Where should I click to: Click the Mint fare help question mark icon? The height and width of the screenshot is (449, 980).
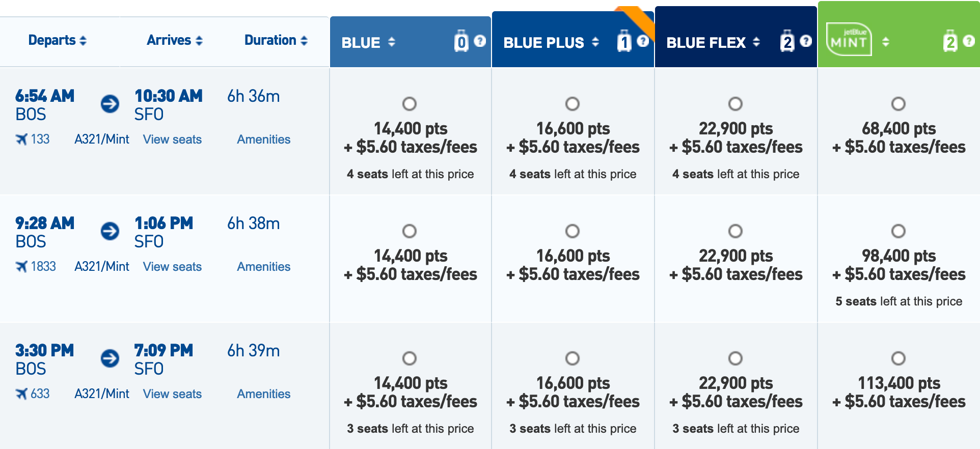tap(969, 41)
